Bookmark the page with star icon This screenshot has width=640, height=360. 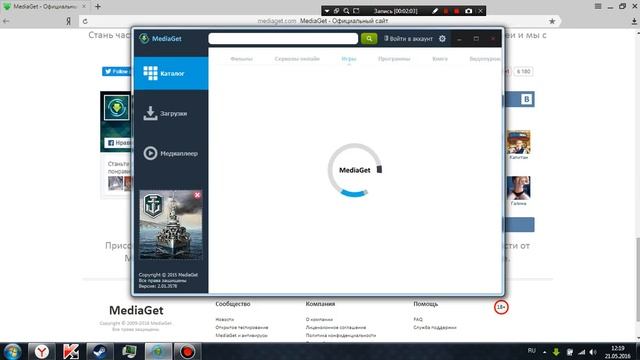coord(552,21)
